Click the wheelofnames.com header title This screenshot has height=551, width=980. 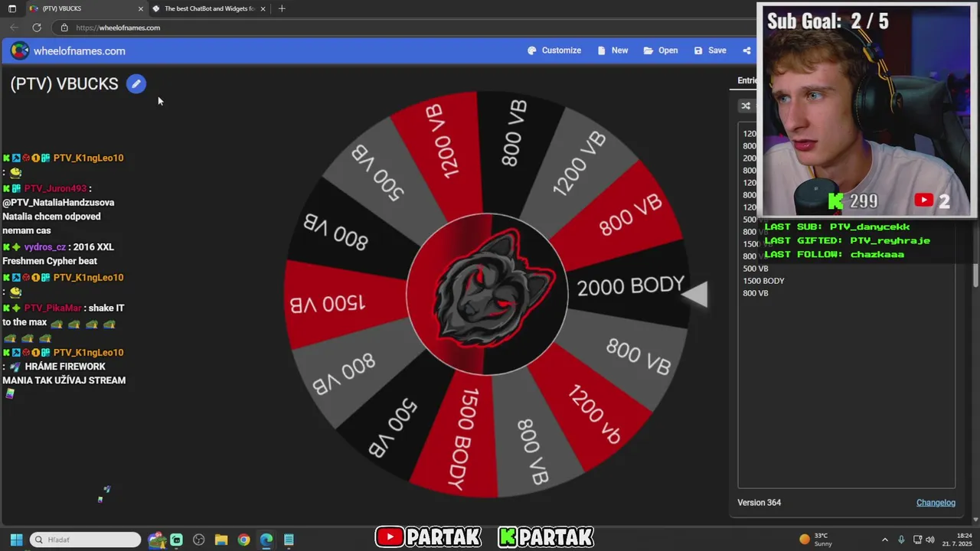(x=80, y=51)
